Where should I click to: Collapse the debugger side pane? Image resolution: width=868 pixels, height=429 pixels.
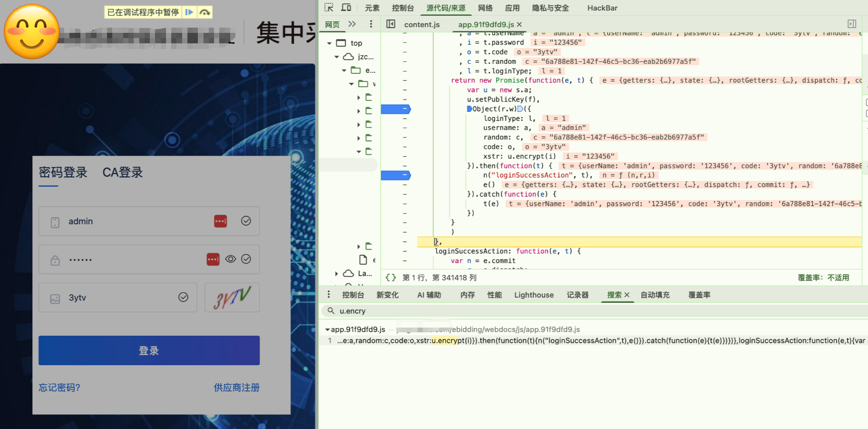point(851,24)
